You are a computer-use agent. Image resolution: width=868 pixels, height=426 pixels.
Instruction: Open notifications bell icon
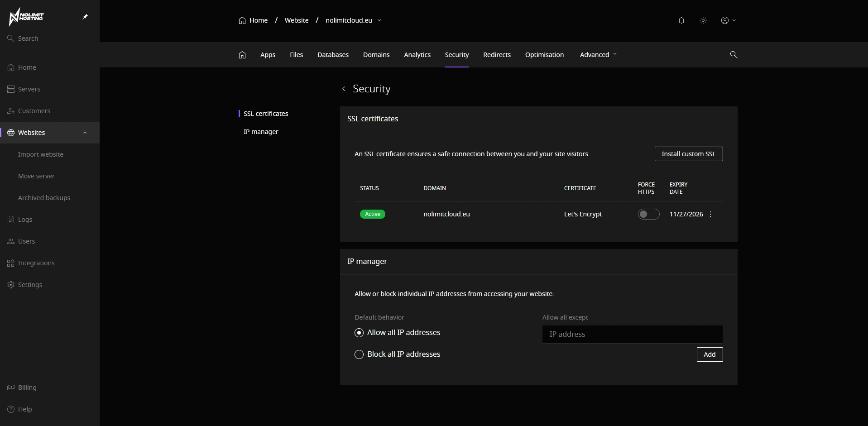coord(681,20)
